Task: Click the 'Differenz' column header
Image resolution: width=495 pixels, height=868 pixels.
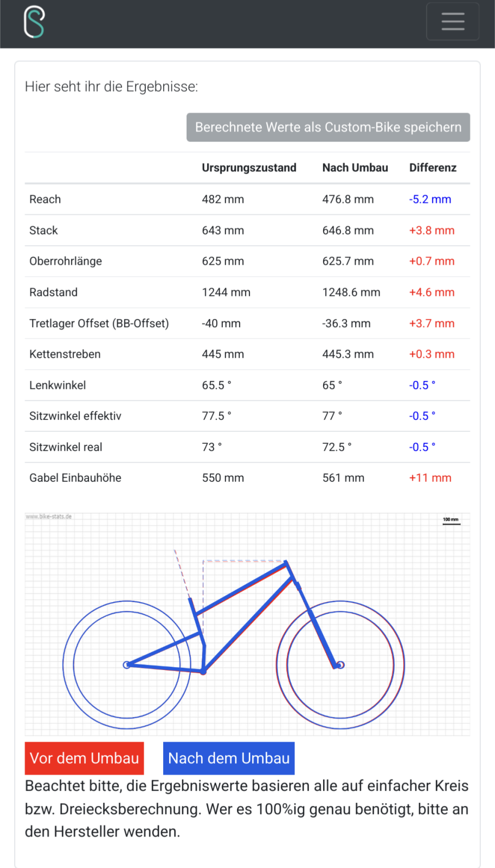Action: 433,168
